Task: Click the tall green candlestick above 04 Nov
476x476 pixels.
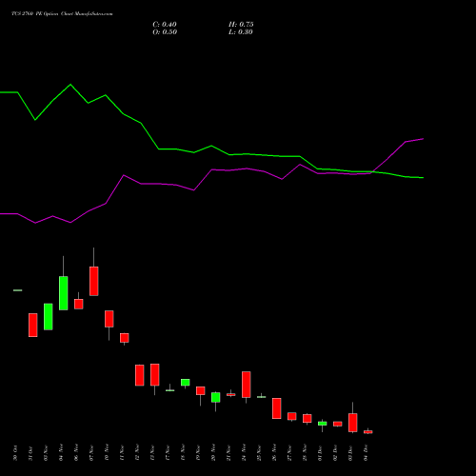Action: [64, 293]
